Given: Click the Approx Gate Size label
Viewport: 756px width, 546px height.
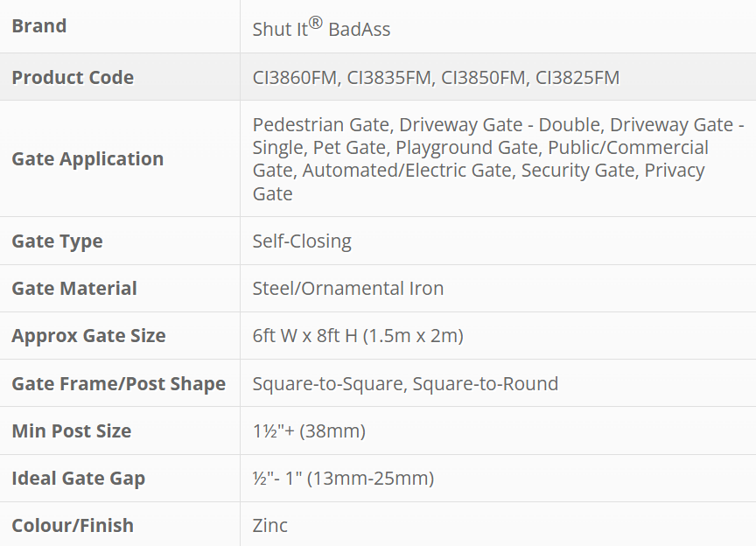Looking at the screenshot, I should coord(88,335).
